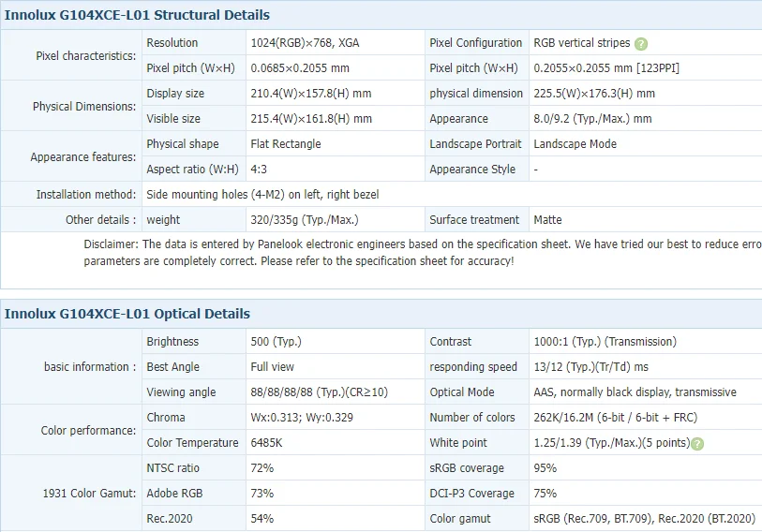Open help icon beside White point value

[x=697, y=444]
